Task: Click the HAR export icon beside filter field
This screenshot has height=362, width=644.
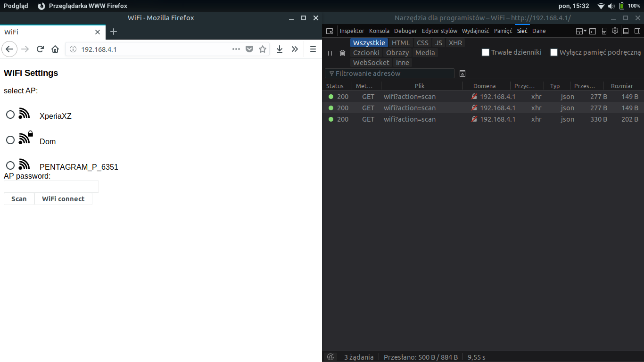Action: coord(462,74)
